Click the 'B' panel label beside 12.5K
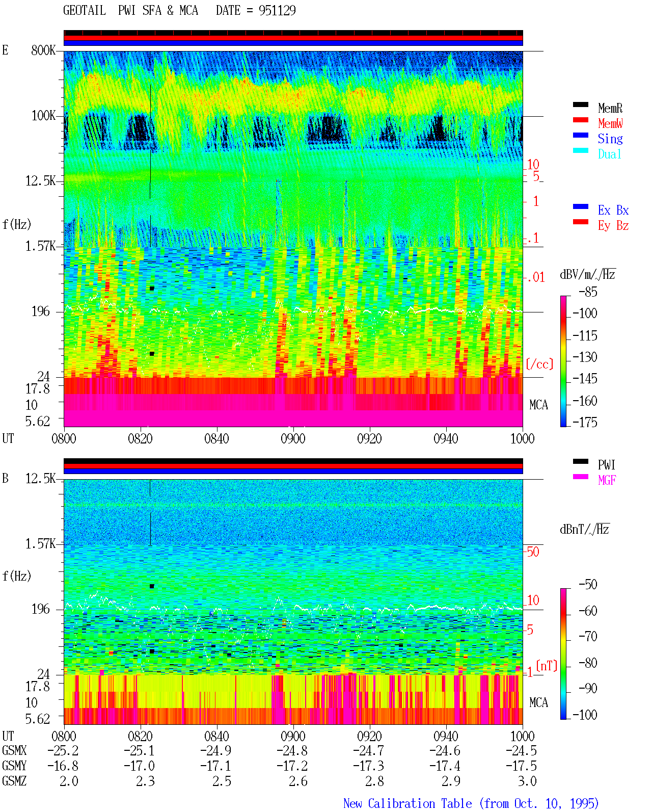Image resolution: width=652 pixels, height=812 pixels. [5, 479]
